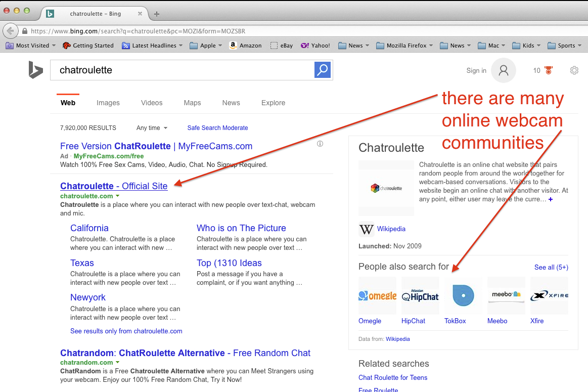Screen dimensions: 588x392
Task: Open Bing rewards medal icon
Action: click(x=549, y=70)
